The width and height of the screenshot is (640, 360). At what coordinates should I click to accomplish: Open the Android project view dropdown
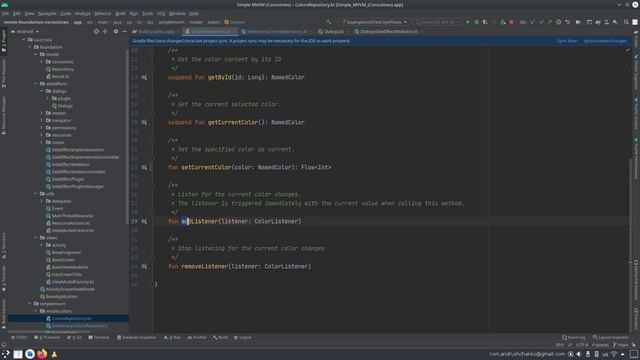[24, 31]
